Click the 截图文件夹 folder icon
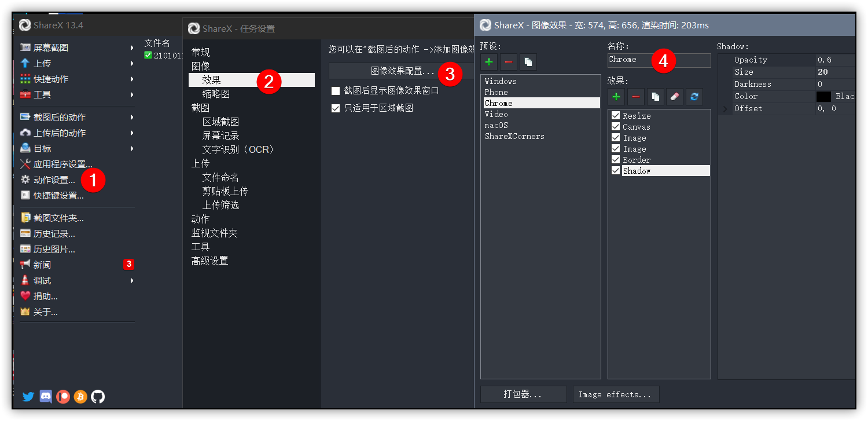The image size is (868, 421). tap(25, 218)
